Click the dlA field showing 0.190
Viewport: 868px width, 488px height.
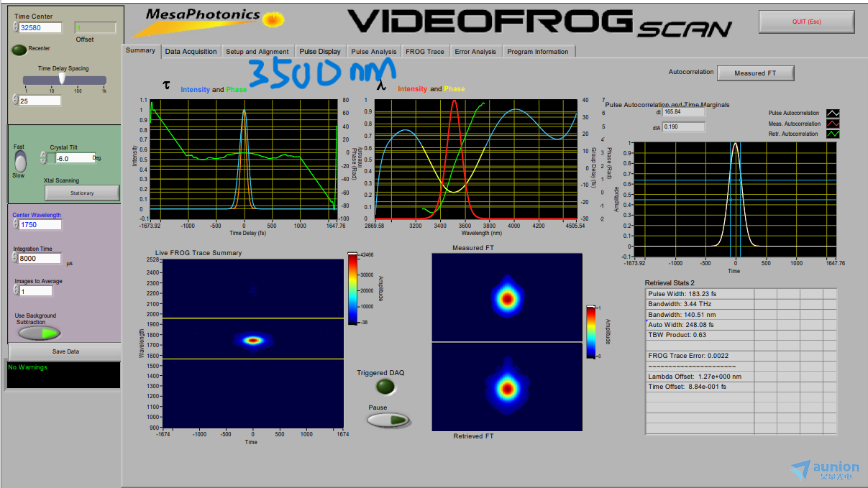[x=684, y=126]
